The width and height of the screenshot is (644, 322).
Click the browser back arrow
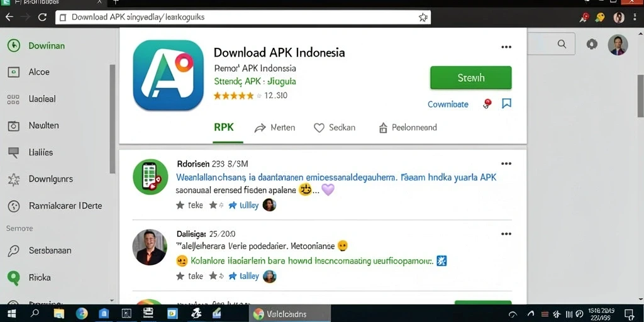tap(9, 17)
